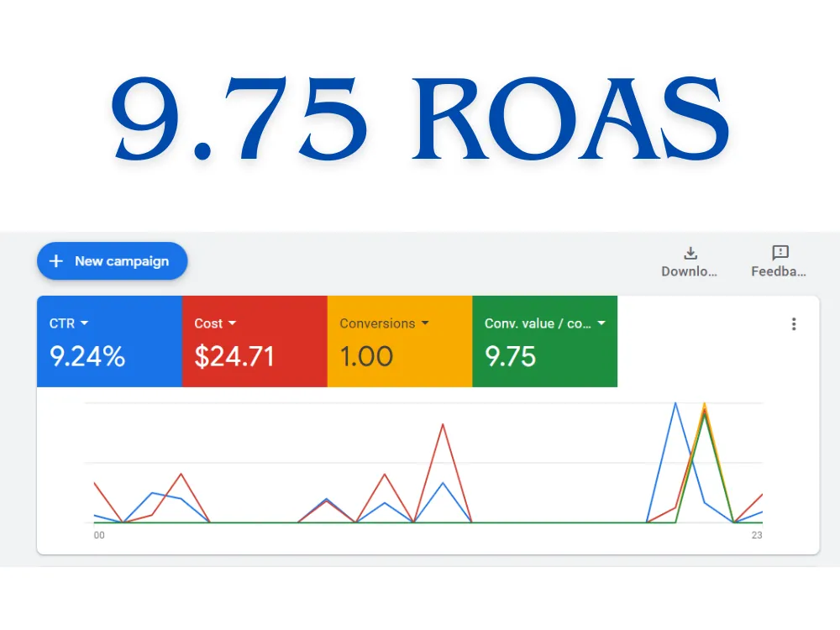Click the tallest red Cost peak mid-chart

443,425
